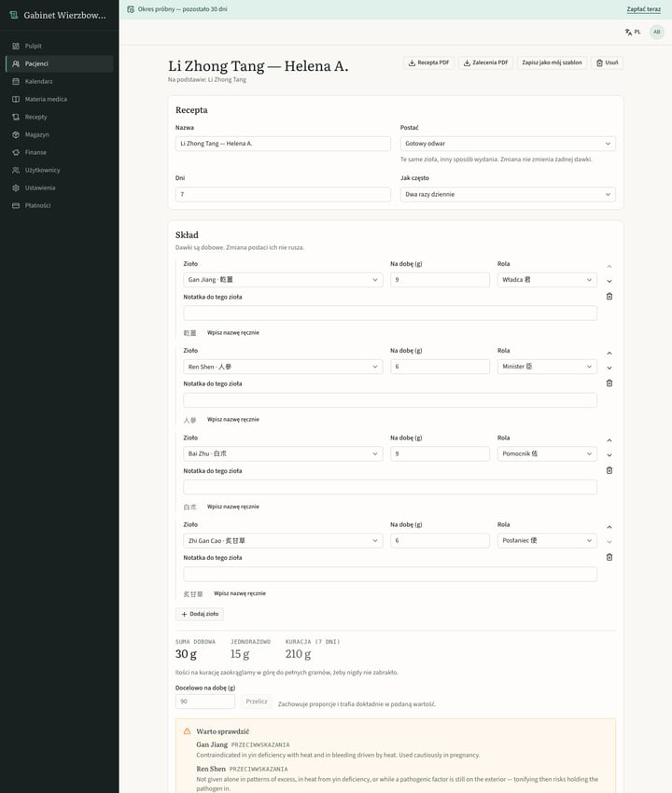Open the Minister role dropdown
This screenshot has height=793, width=672.
pos(547,367)
